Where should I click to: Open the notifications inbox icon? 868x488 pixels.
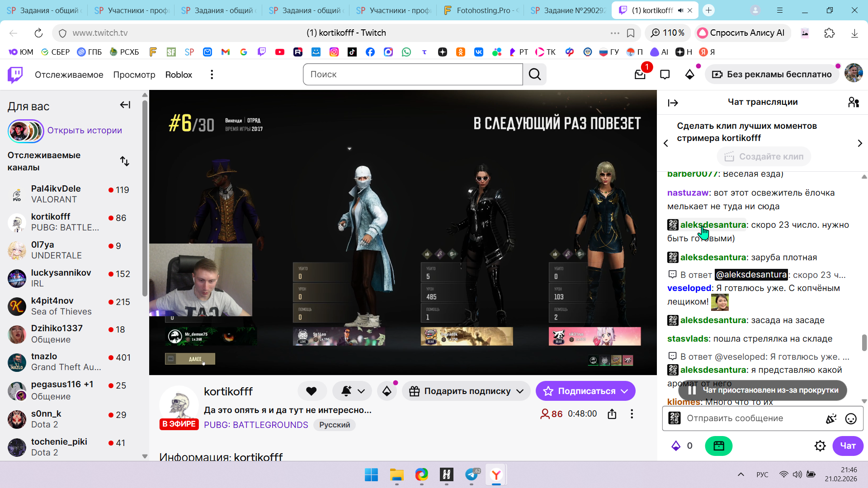(640, 75)
